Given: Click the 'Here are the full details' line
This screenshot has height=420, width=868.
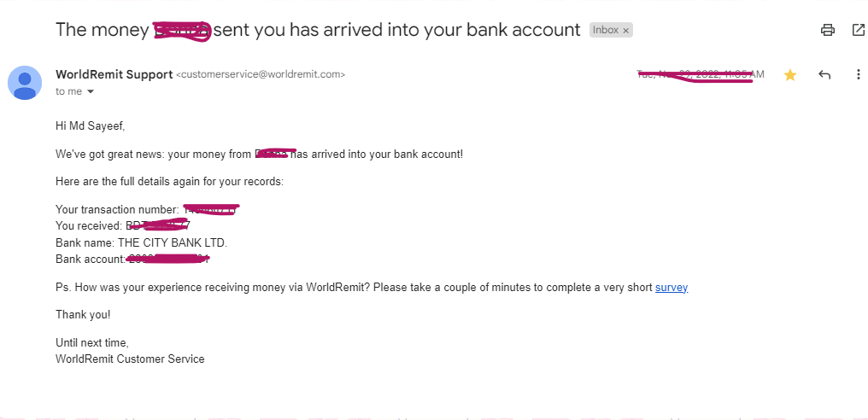Looking at the screenshot, I should [169, 182].
